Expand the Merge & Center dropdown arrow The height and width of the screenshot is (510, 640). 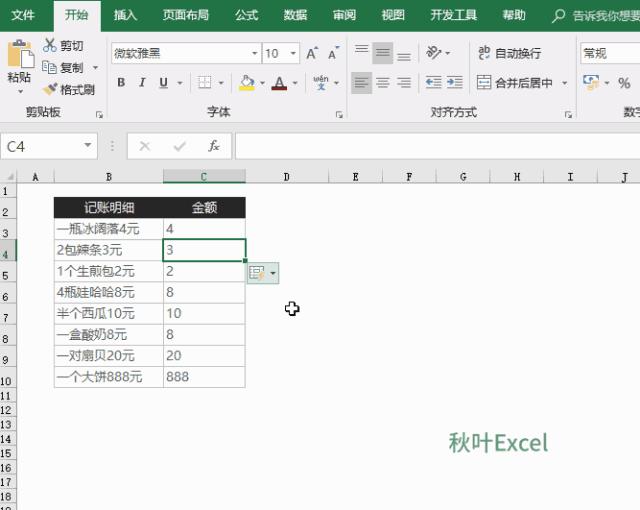tap(565, 83)
